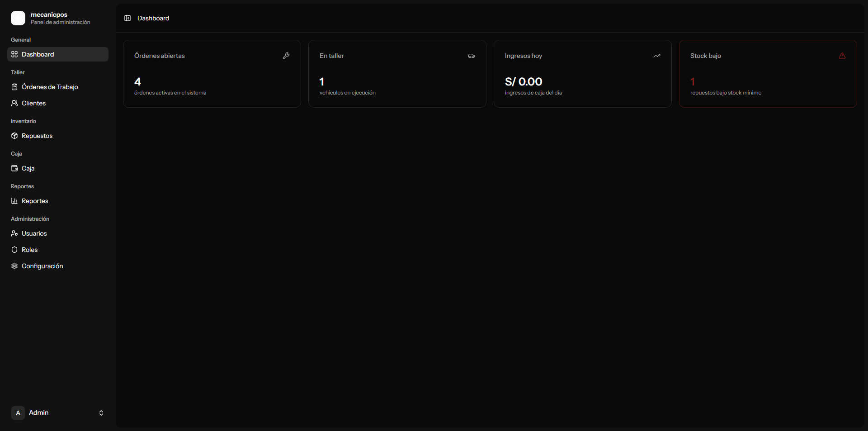
Task: Click the S/ 0.00 income amount
Action: tap(524, 82)
